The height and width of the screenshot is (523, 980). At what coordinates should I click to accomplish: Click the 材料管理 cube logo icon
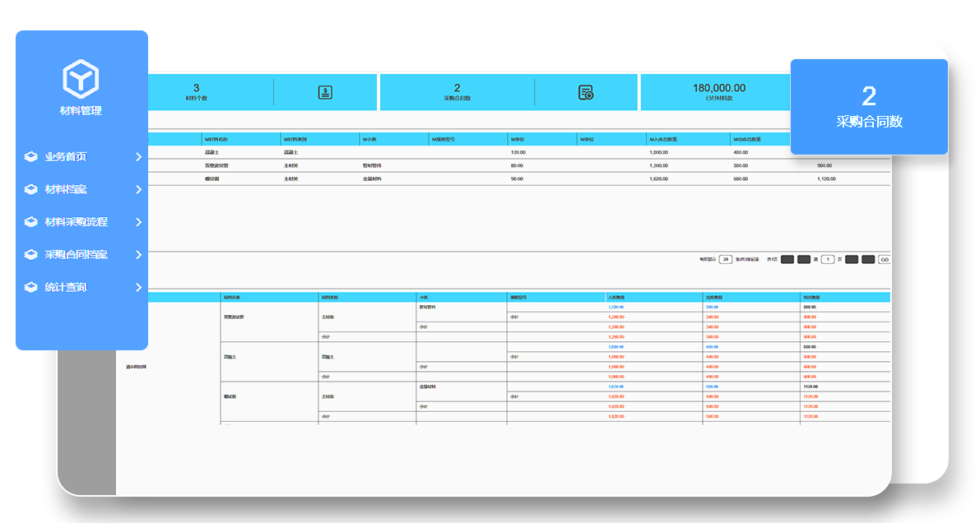81,78
